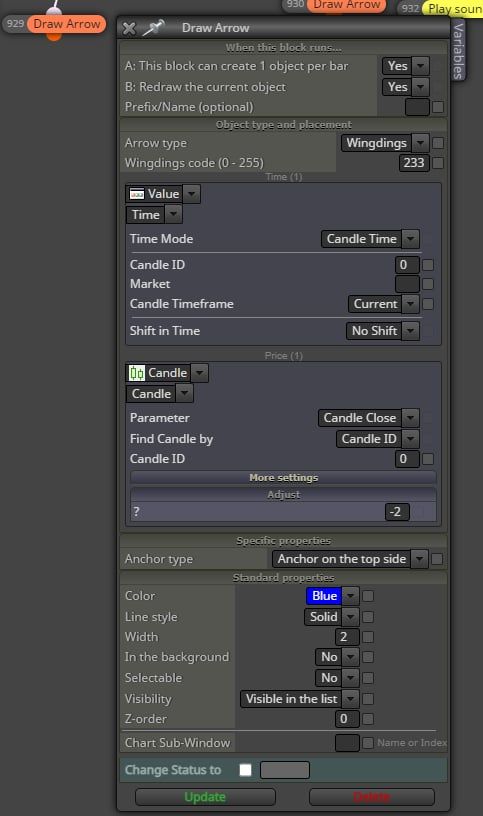
Task: Toggle Candle ID checkbox in Price section
Action: coord(428,459)
